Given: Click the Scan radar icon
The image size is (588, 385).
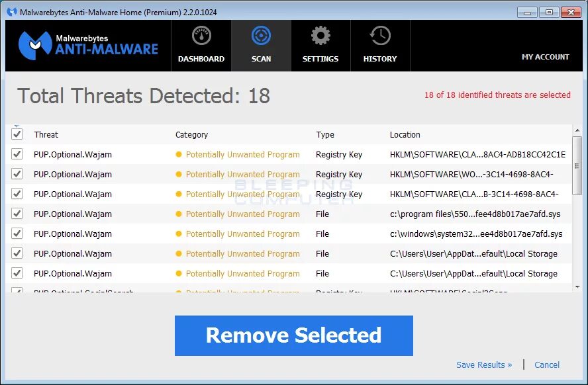Looking at the screenshot, I should pos(261,35).
